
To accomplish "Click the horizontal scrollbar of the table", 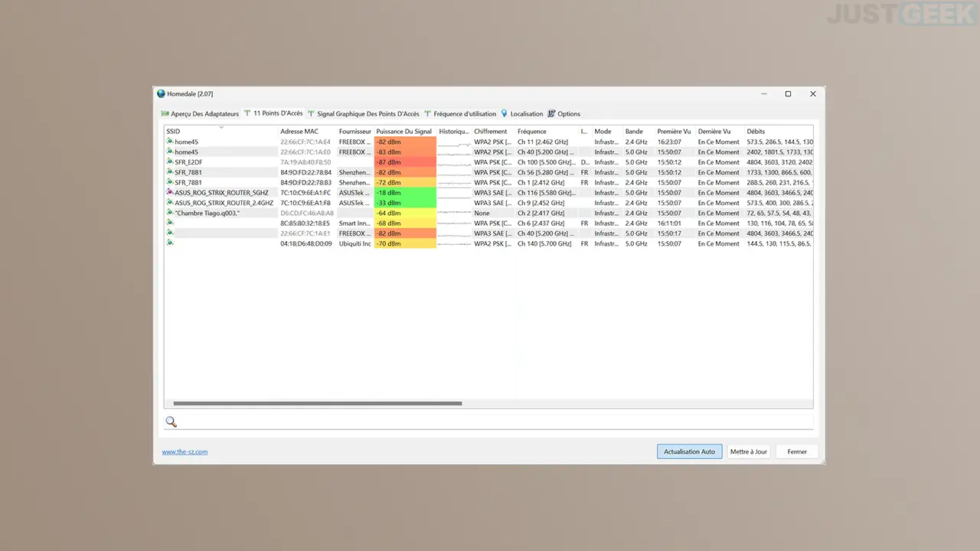I will point(318,403).
